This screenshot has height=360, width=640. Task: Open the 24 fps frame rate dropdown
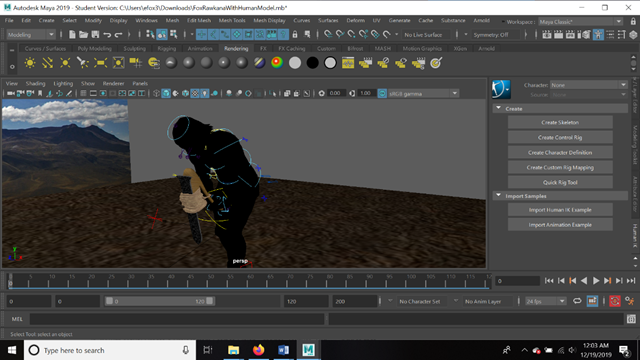545,301
